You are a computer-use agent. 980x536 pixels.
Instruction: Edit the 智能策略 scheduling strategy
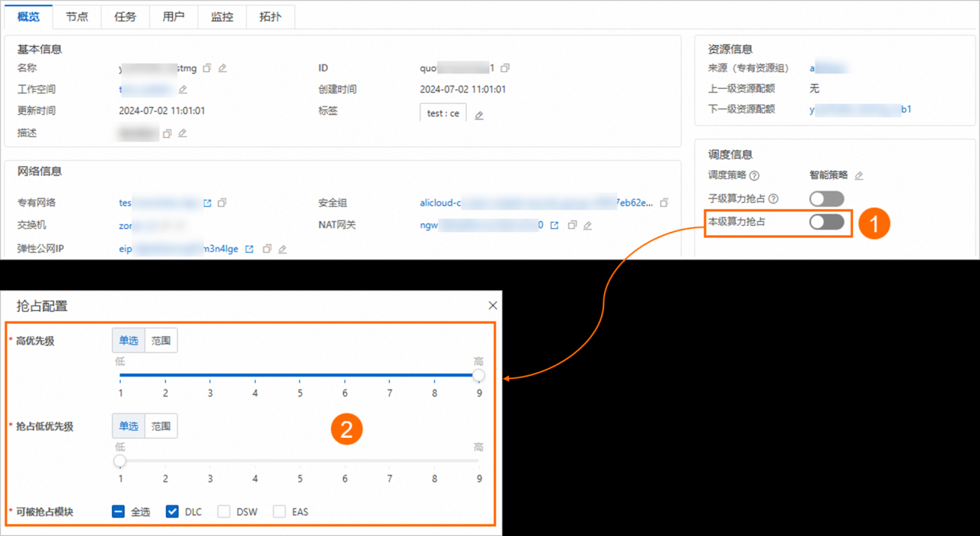point(859,175)
